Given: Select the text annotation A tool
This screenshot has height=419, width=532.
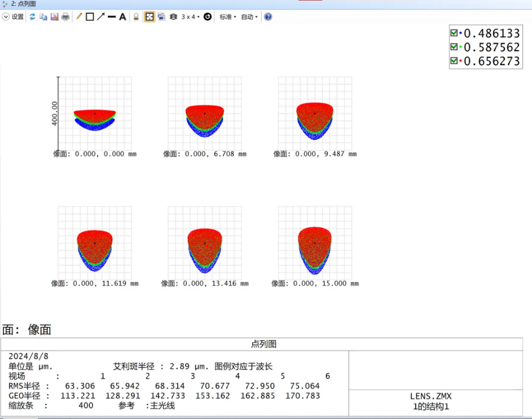Looking at the screenshot, I should (x=123, y=17).
